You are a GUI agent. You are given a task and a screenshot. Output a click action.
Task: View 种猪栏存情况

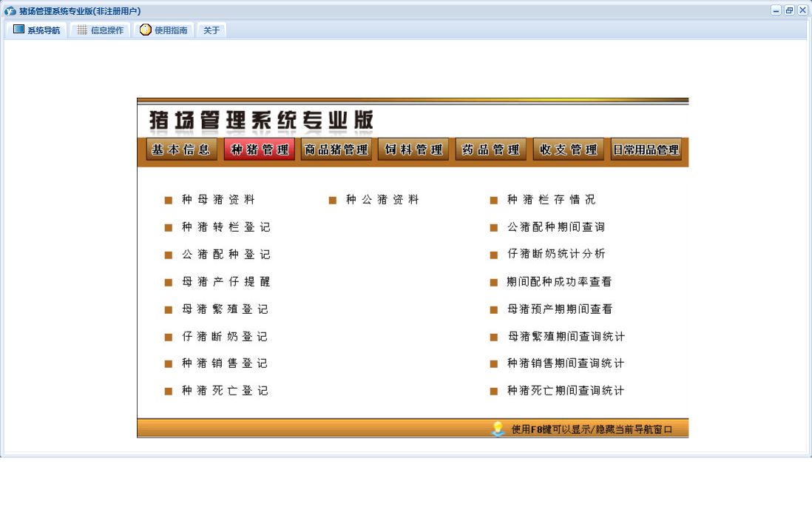[x=551, y=200]
